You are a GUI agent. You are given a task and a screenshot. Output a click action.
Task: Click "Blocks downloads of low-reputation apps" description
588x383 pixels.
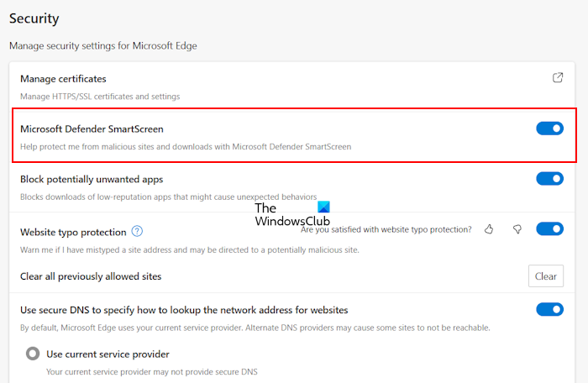tap(168, 197)
